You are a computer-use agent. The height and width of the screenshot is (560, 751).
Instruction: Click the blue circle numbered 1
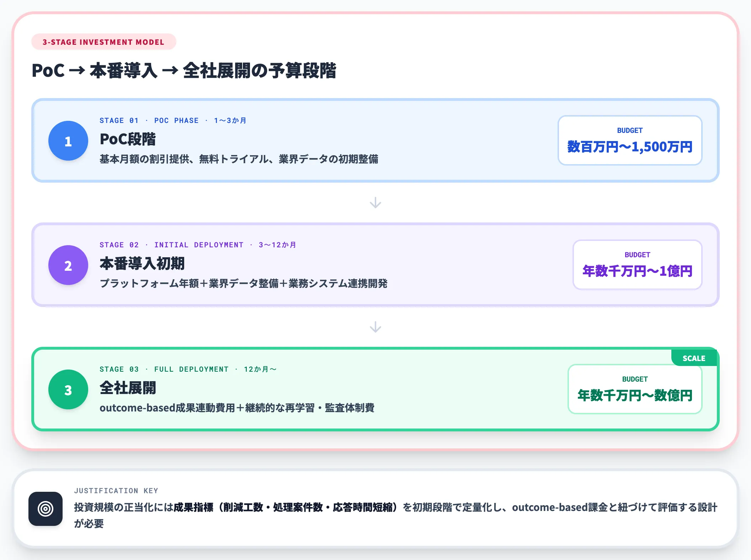coord(68,141)
